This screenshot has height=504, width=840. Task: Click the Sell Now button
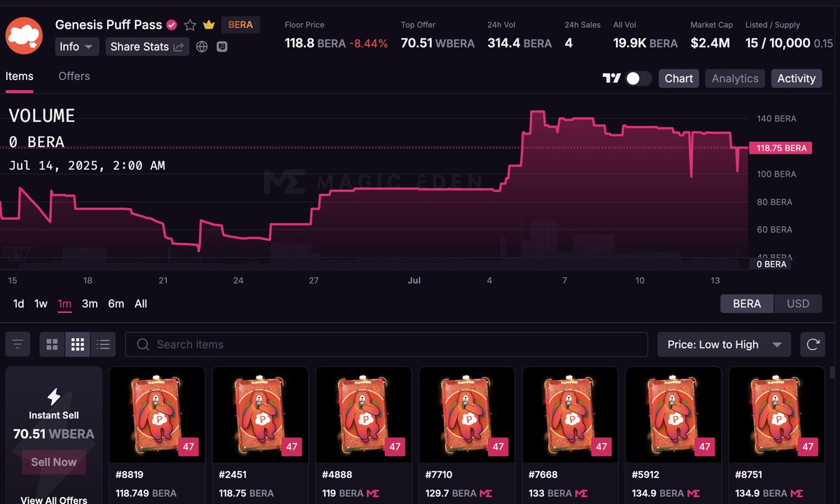click(54, 462)
